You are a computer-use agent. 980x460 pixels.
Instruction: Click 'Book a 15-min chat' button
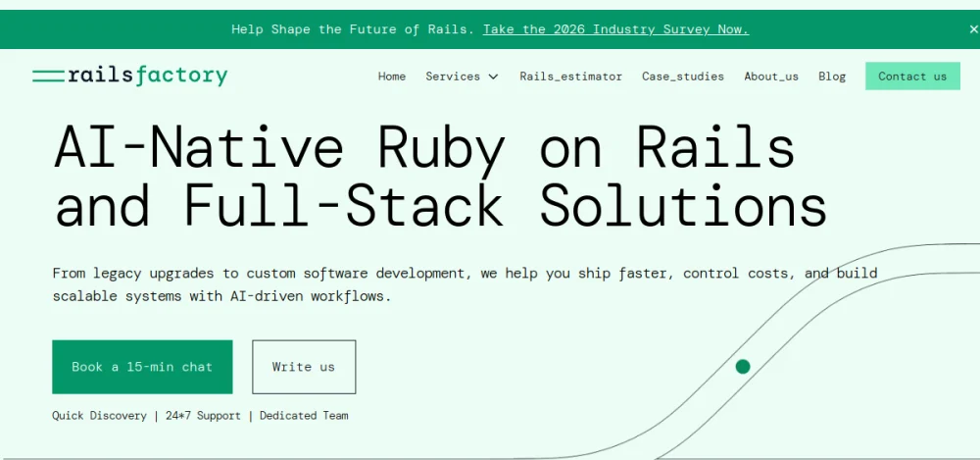pos(142,367)
